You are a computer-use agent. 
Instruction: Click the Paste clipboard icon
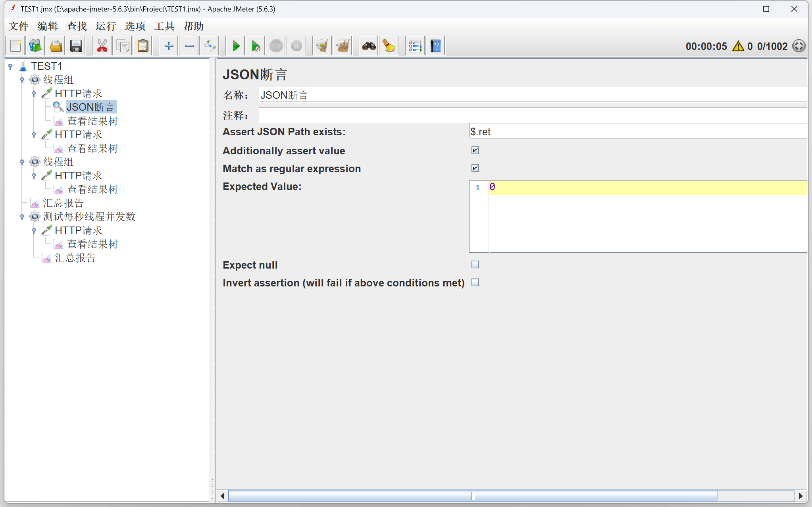point(142,46)
